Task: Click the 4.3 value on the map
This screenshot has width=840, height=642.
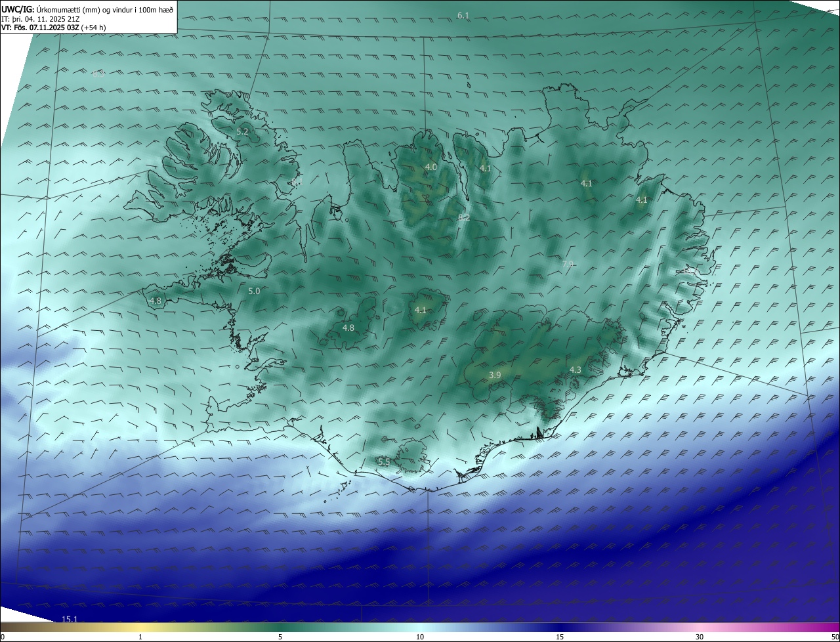Action: click(576, 370)
